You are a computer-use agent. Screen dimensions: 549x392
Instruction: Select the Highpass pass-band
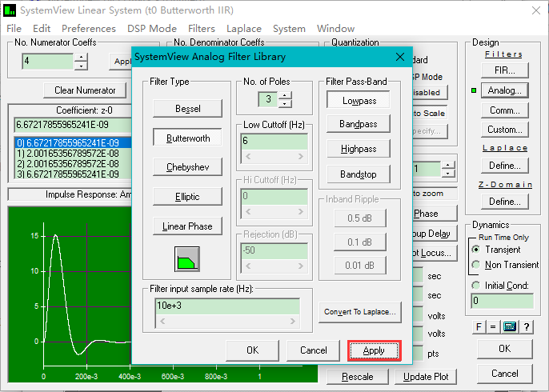point(359,149)
